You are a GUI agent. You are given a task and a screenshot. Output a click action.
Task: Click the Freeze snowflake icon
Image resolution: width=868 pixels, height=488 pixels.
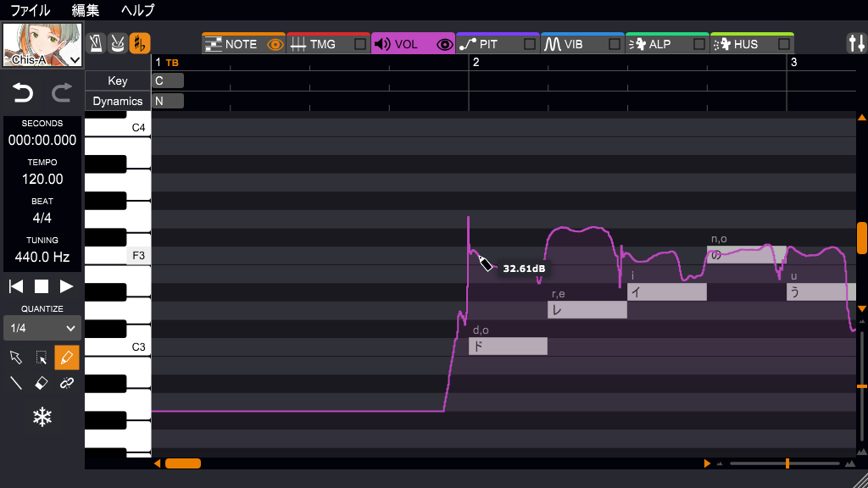point(42,417)
